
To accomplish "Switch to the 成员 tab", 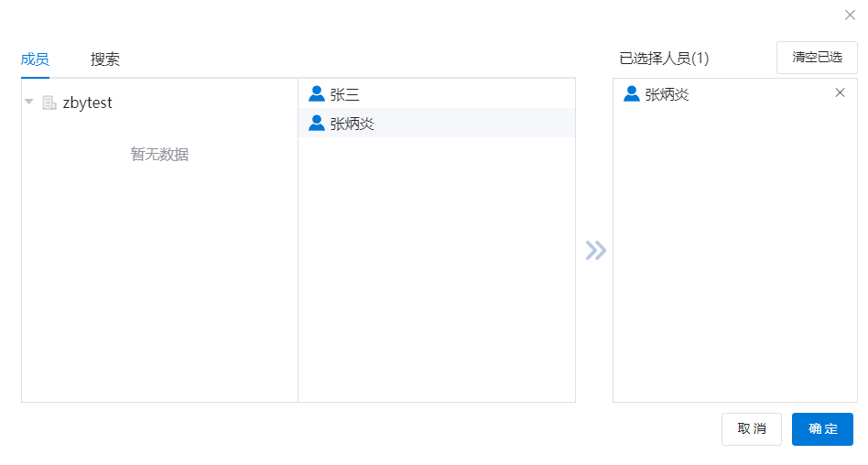I will pyautogui.click(x=35, y=59).
